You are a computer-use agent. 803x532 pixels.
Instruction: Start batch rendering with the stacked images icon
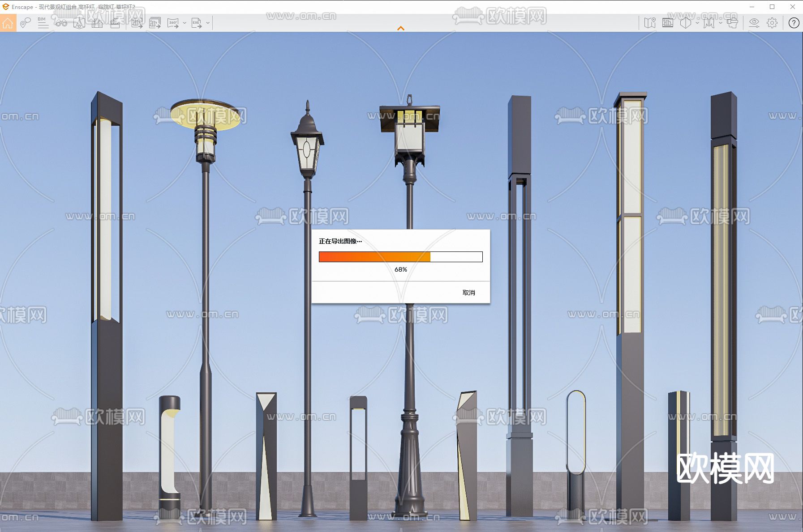pyautogui.click(x=155, y=23)
